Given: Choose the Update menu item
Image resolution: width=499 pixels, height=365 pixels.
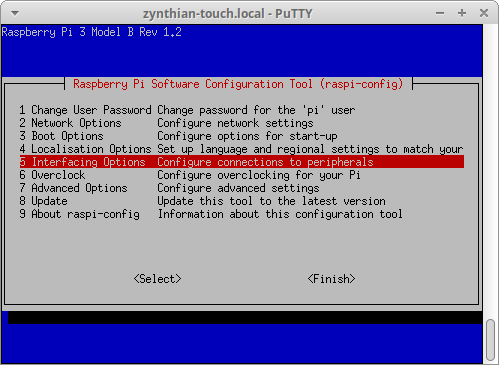Looking at the screenshot, I should (242, 201).
